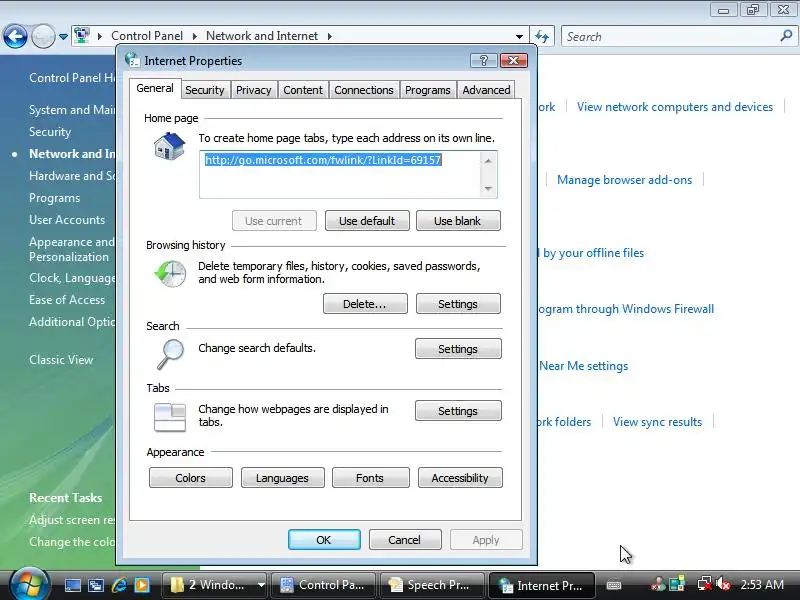Expand the Network and Internet breadcrumb arrow
Screen dimensions: 800x600
click(x=330, y=36)
